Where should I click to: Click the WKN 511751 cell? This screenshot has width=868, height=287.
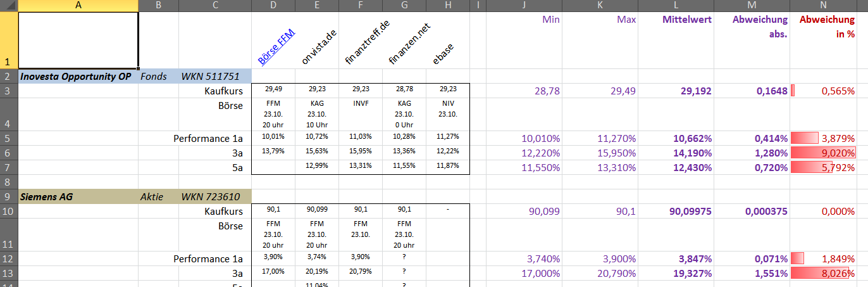coord(214,77)
